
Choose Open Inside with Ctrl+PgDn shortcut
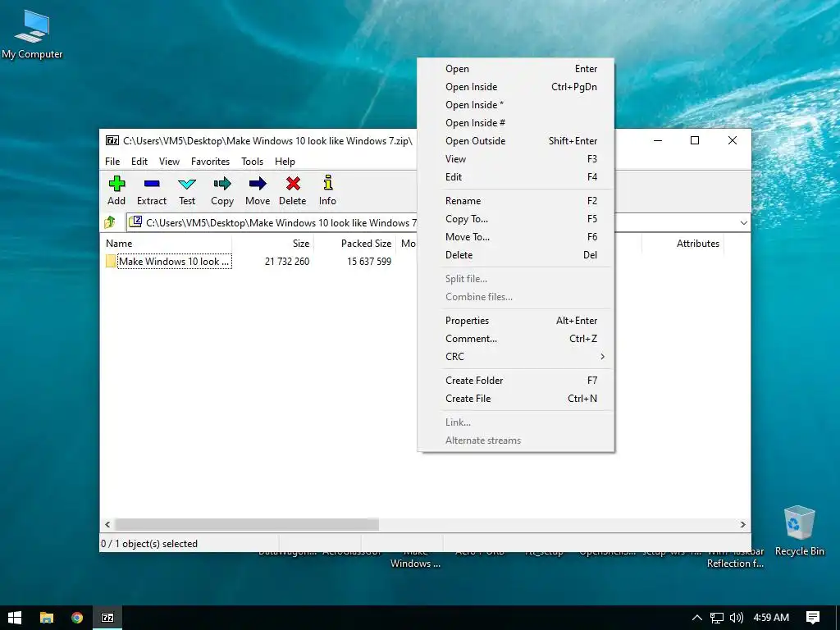[515, 87]
